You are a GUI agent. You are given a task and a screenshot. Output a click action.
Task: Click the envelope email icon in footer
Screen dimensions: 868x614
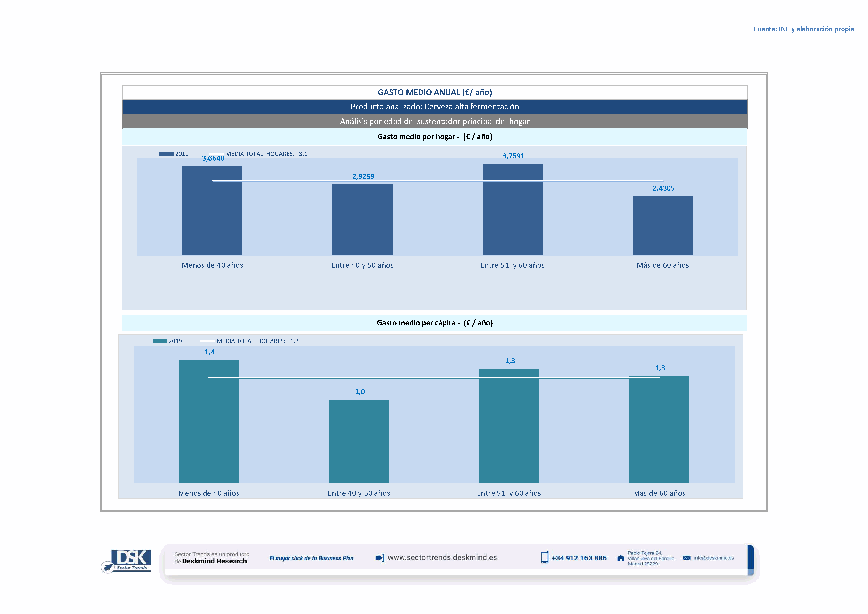tap(687, 558)
